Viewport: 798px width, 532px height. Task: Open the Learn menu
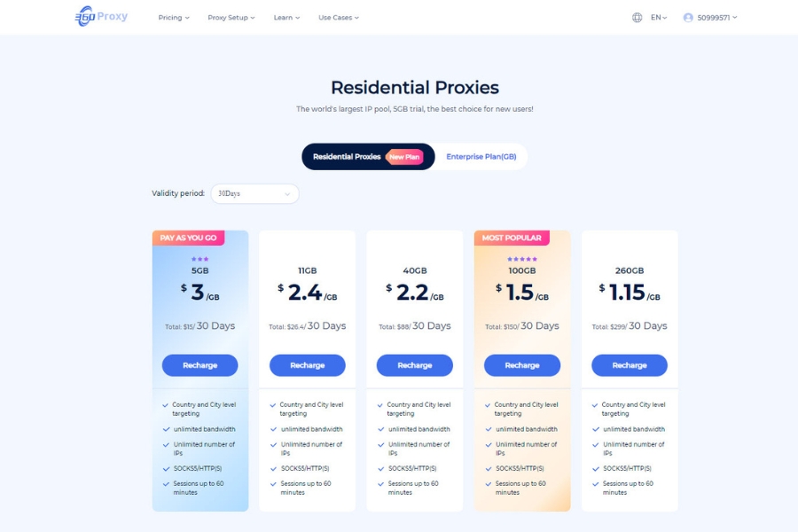click(x=286, y=18)
